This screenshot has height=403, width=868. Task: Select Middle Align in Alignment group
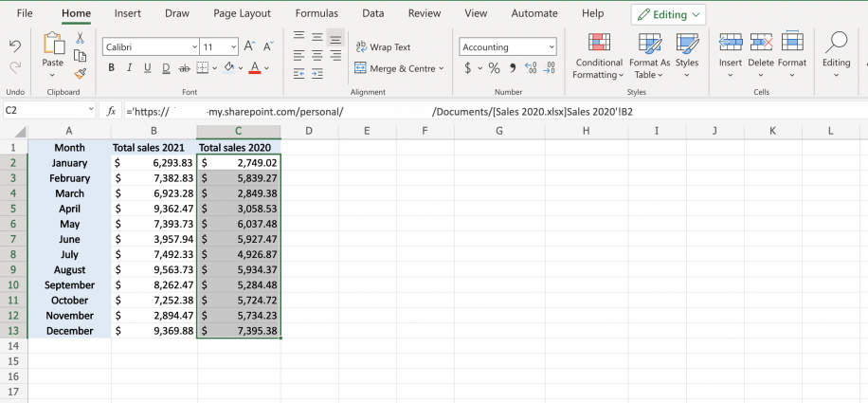[x=317, y=37]
